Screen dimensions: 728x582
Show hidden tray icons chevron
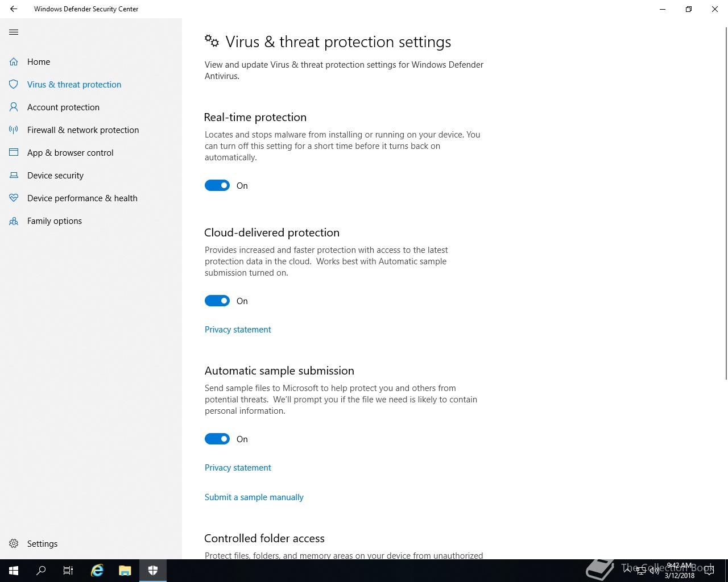[627, 571]
